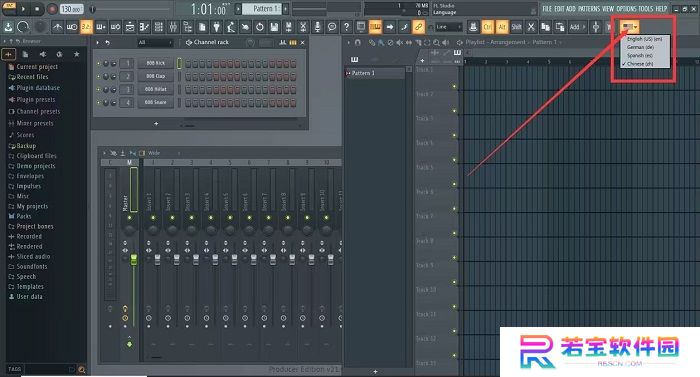
Task: Click the magnet snap icon in playlist toolbar
Action: [x=358, y=42]
